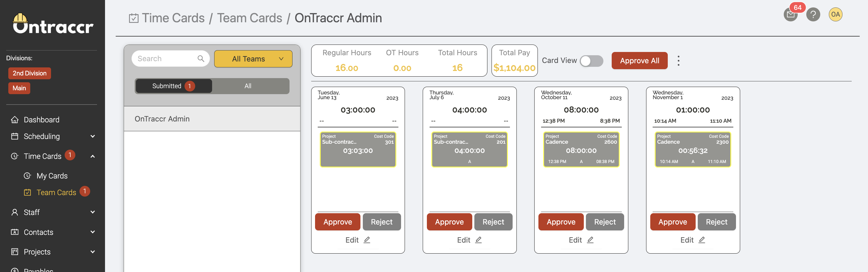Screen dimensions: 868x272
Task: Click the Regular Hours 16.00 value
Action: [x=346, y=68]
